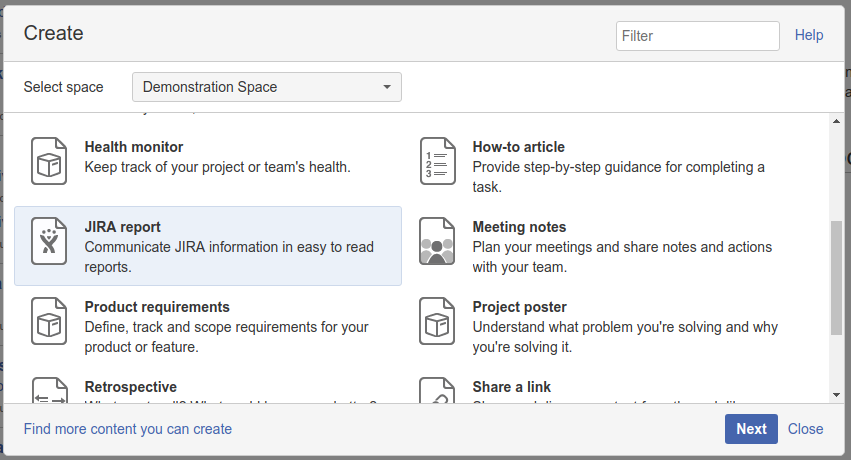Select the Project poster template icon

point(437,321)
